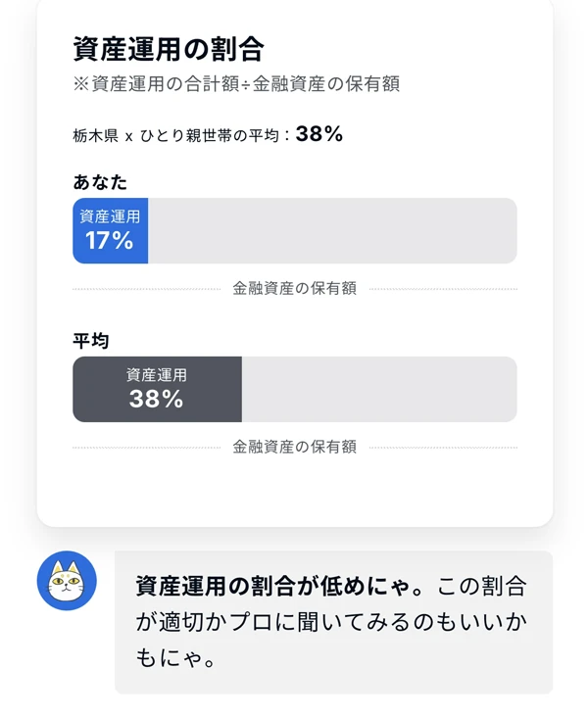The height and width of the screenshot is (717, 588).
Task: Tap the 栃木県 x ひとり親世帯の平均 text
Action: coord(175,136)
